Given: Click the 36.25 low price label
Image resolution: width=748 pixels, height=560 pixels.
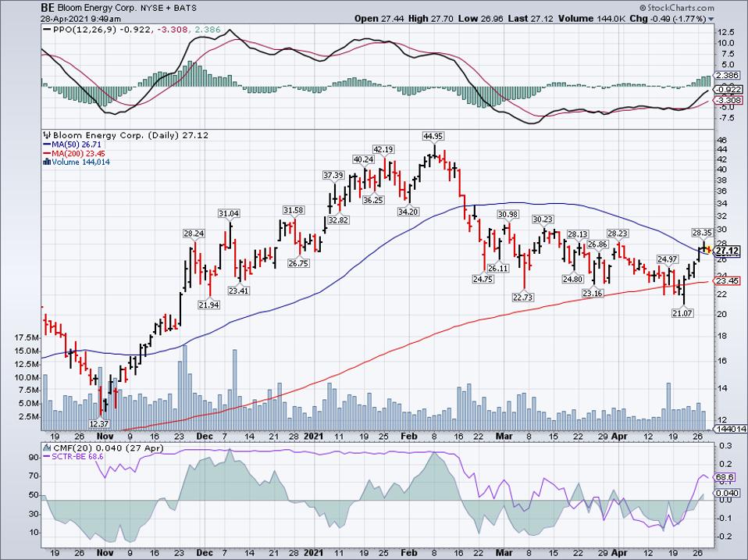Looking at the screenshot, I should (x=373, y=201).
